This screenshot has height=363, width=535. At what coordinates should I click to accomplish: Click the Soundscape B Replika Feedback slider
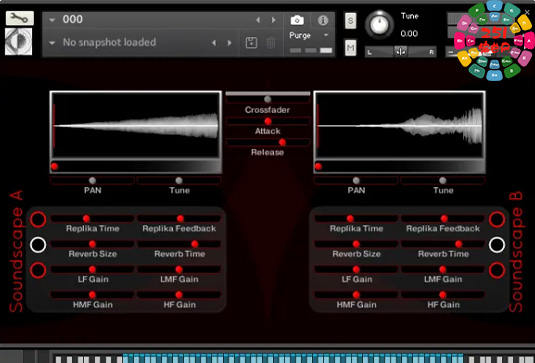point(443,218)
